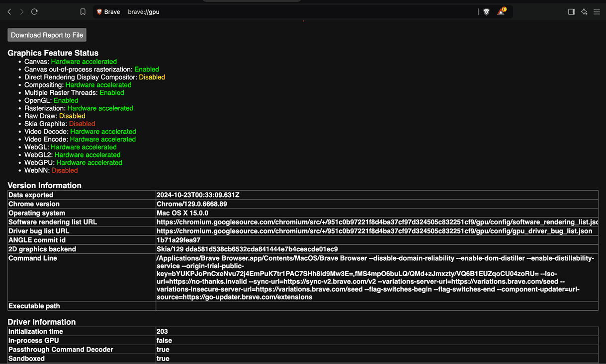Go back to the previous page

tap(9, 12)
